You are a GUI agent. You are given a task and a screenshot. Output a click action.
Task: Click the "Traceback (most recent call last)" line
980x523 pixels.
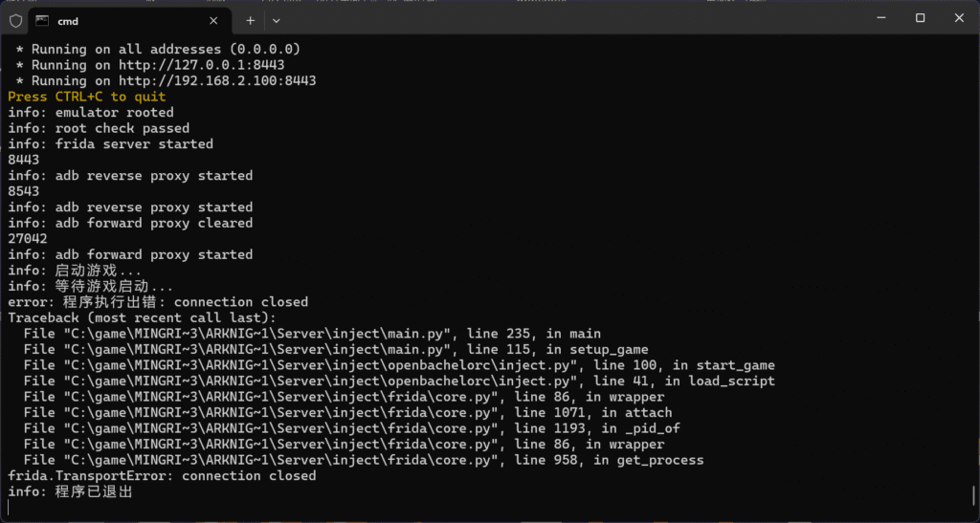[142, 317]
